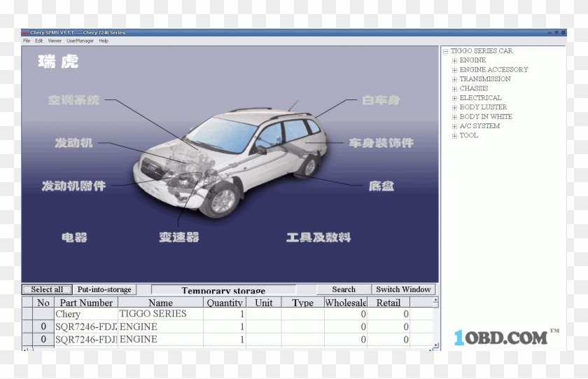
Task: Click the 空调系统 label on car diagram
Action: [73, 99]
